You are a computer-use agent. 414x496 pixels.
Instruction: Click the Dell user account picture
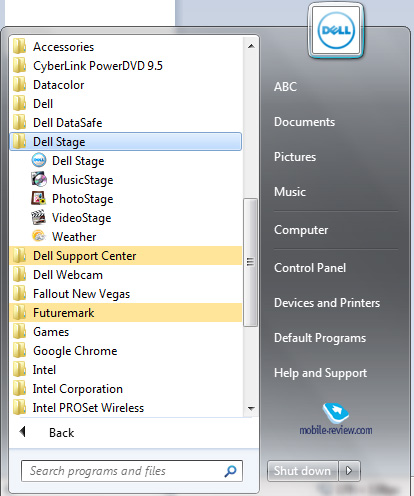(336, 30)
